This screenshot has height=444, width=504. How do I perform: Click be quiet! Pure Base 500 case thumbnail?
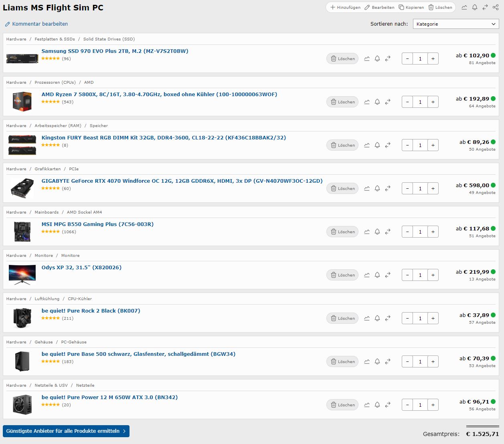(22, 361)
